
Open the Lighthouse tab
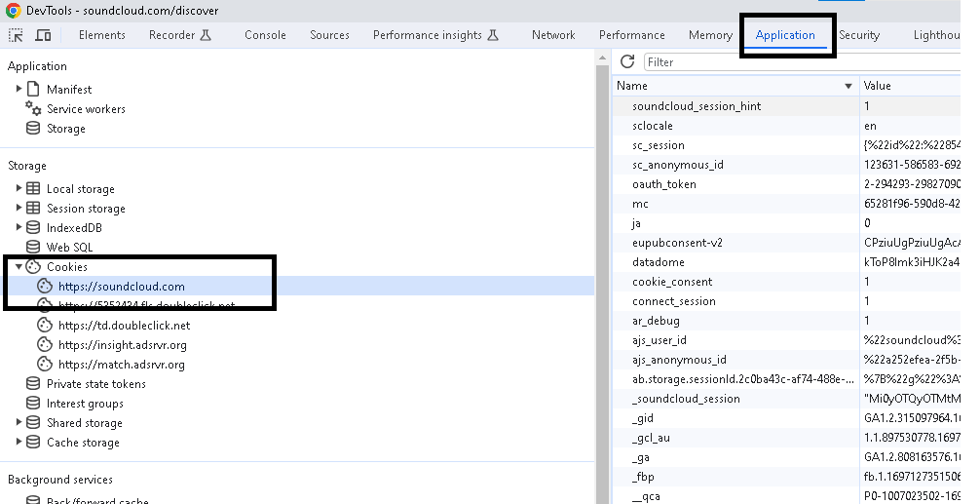click(936, 35)
